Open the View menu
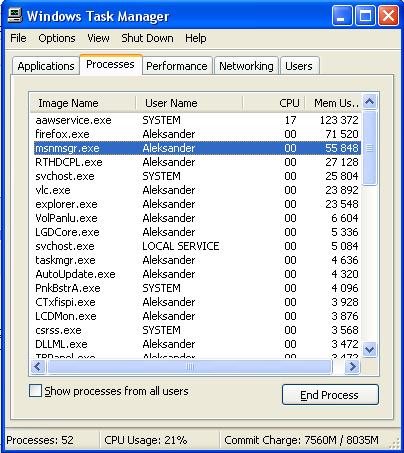Viewport: 404px width, 453px height. pyautogui.click(x=98, y=38)
